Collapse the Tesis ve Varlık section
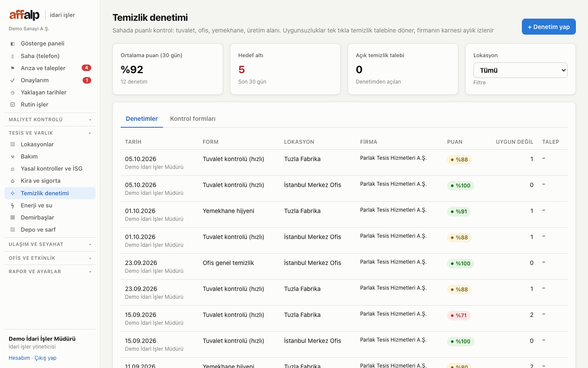 click(x=50, y=133)
